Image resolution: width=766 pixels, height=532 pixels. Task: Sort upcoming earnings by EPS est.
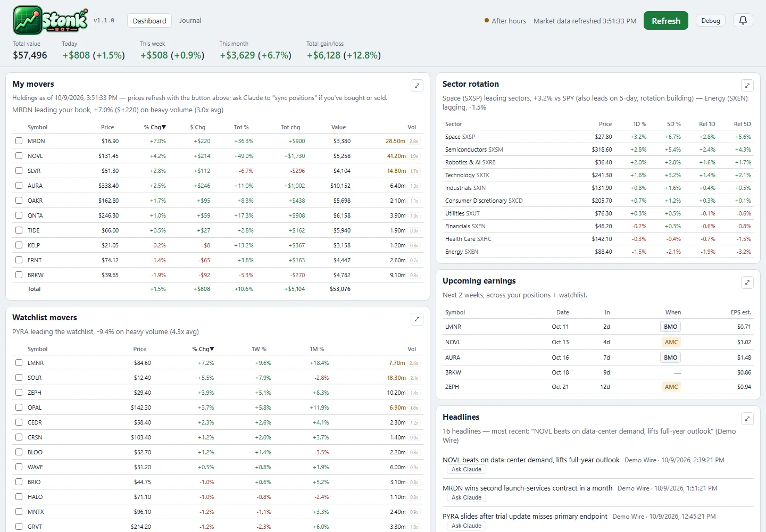[741, 312]
